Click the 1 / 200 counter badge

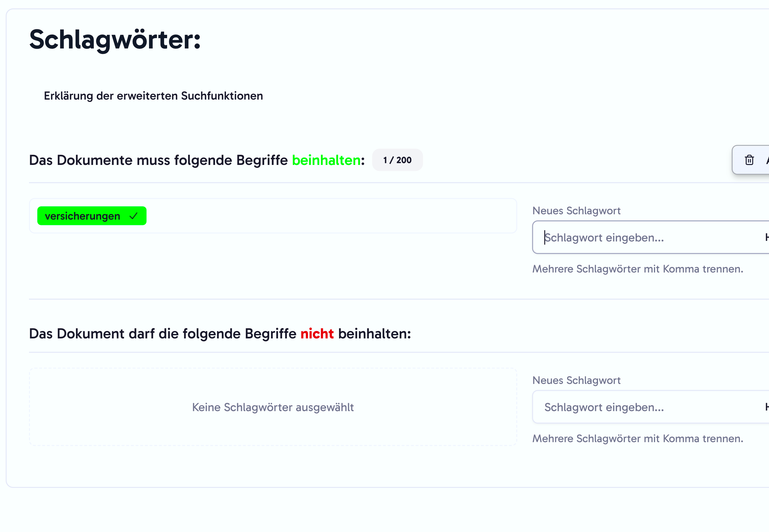(397, 160)
